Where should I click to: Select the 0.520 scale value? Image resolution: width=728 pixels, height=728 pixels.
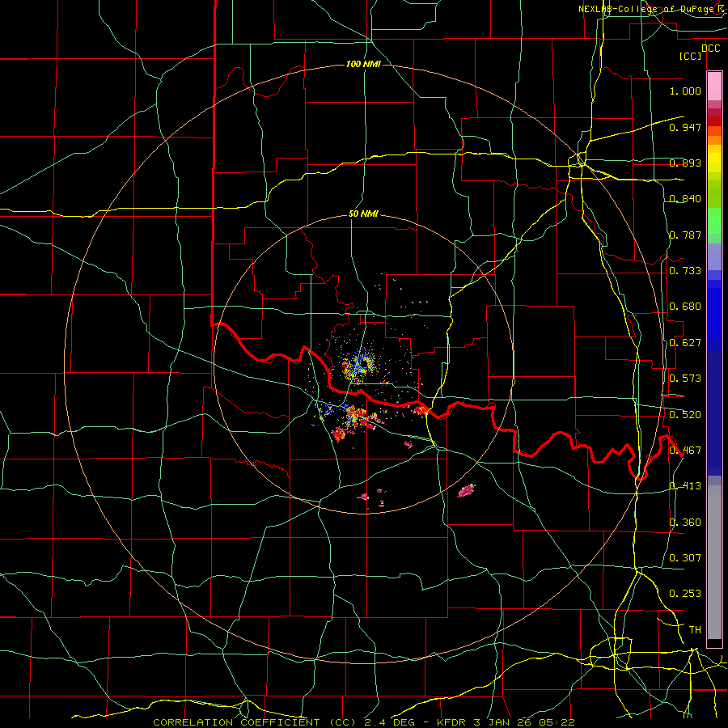(x=685, y=414)
